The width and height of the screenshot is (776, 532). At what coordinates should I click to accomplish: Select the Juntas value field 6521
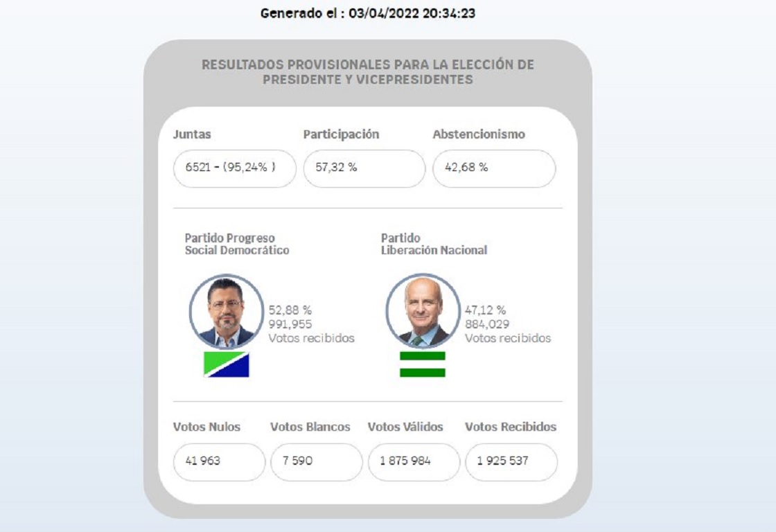[234, 168]
